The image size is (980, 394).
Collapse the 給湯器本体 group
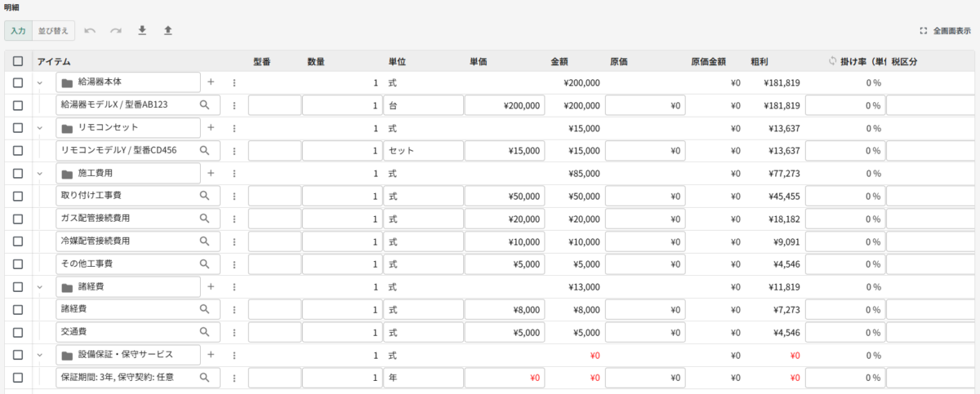(39, 82)
